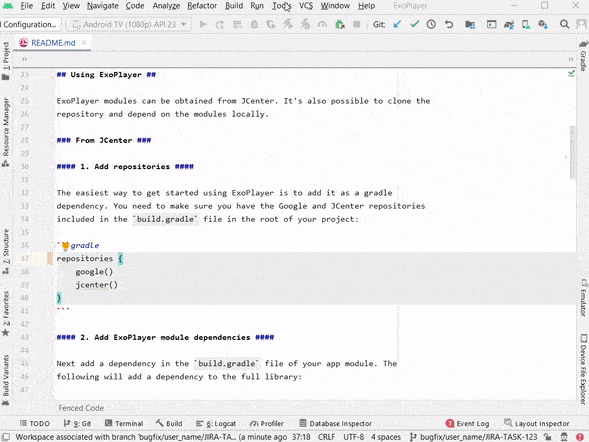Click Apply Changes and Restart Activity icon
This screenshot has height=442, width=589.
coord(220,24)
